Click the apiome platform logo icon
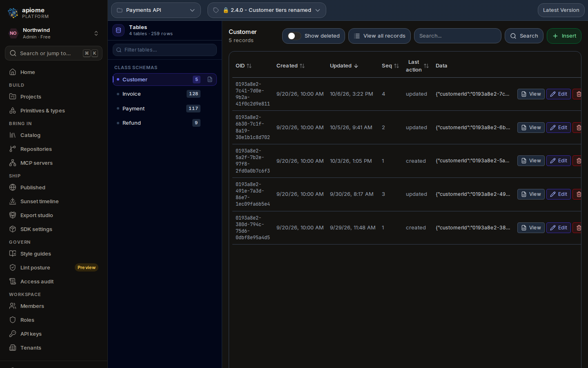This screenshot has width=588, height=368. point(13,13)
